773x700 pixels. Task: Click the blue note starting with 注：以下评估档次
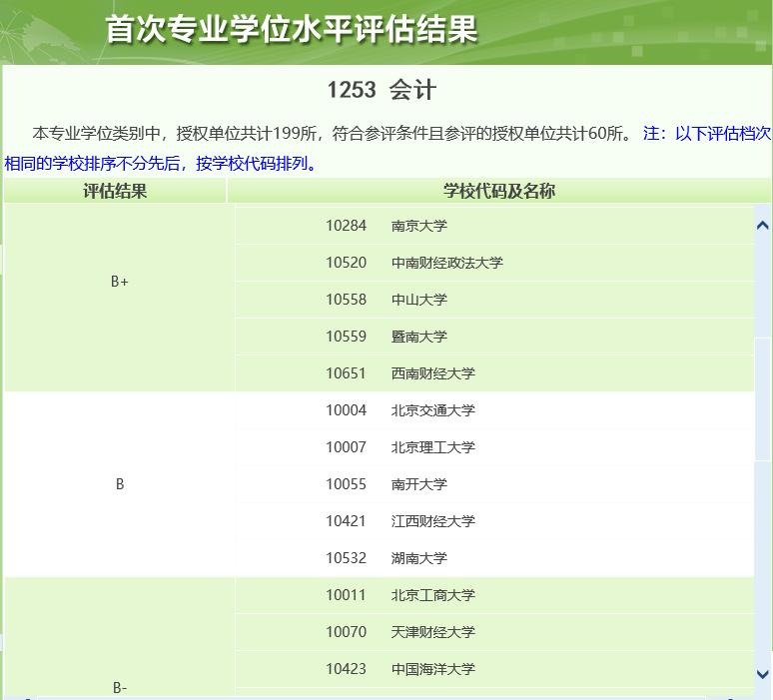point(386,148)
